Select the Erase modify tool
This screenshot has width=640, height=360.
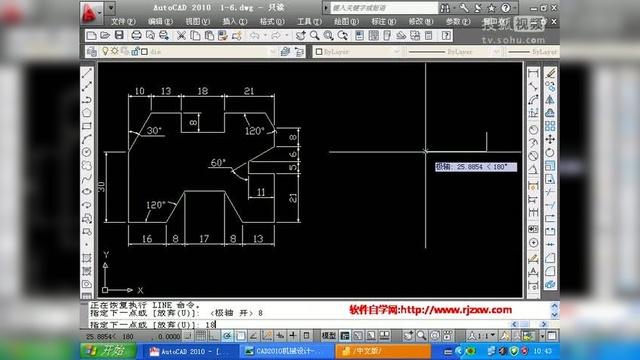(x=550, y=73)
